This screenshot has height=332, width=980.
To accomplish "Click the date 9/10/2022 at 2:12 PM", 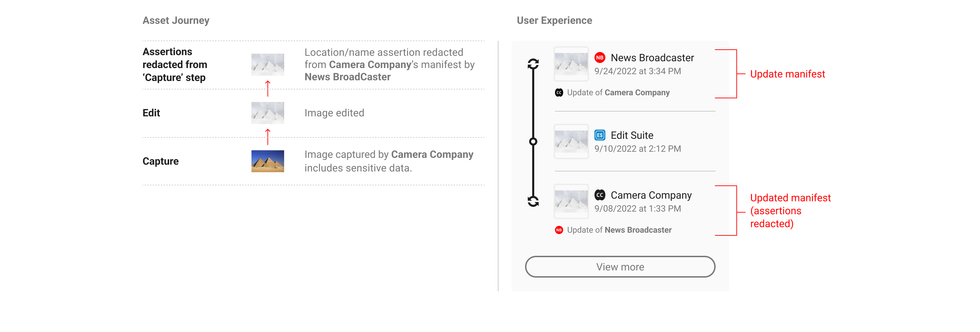I will (638, 149).
